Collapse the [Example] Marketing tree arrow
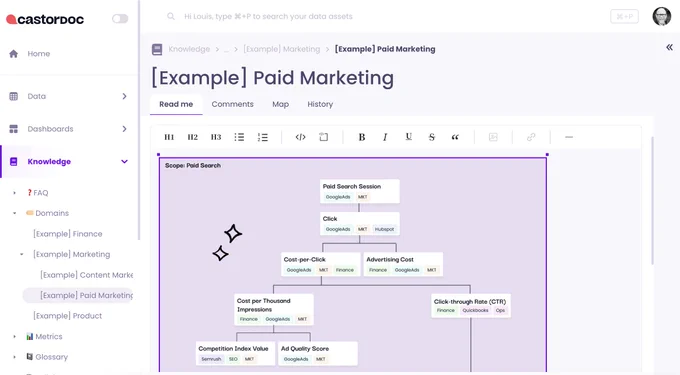680x375 pixels. (22, 254)
